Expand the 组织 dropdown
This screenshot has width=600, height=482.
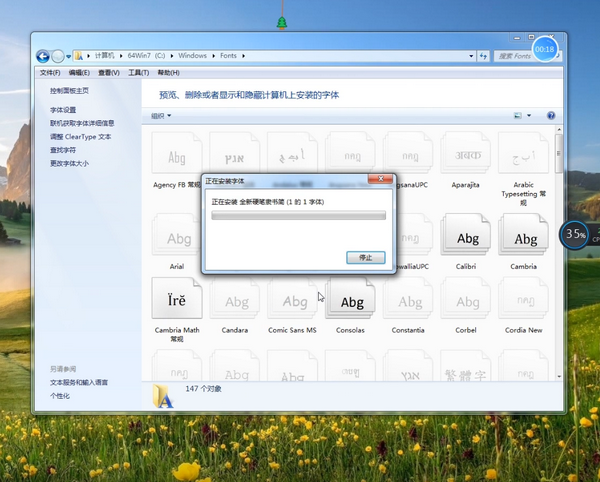(161, 116)
